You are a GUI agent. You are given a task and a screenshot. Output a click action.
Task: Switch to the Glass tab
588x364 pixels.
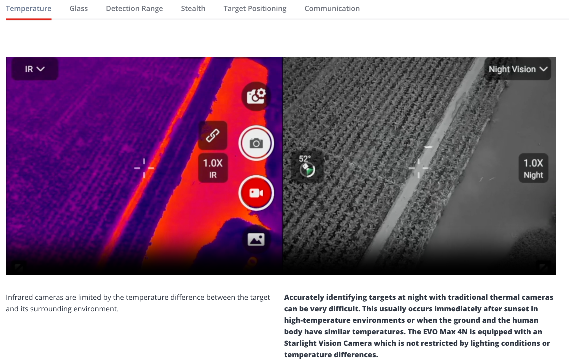(x=78, y=9)
